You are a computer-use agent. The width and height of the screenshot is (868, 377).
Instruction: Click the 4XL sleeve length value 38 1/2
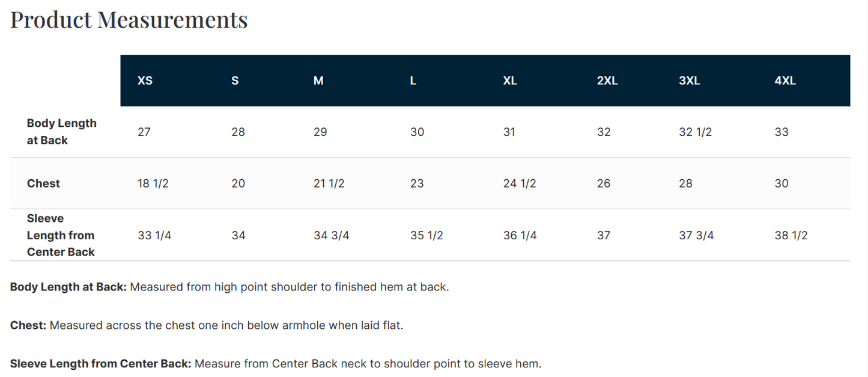pyautogui.click(x=791, y=235)
